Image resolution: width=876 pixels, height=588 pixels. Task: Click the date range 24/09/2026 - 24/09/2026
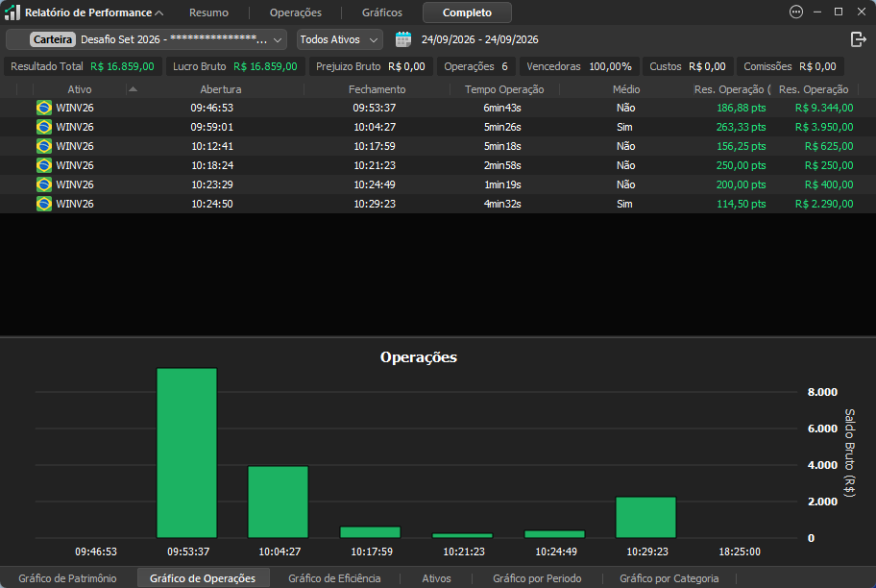(480, 39)
